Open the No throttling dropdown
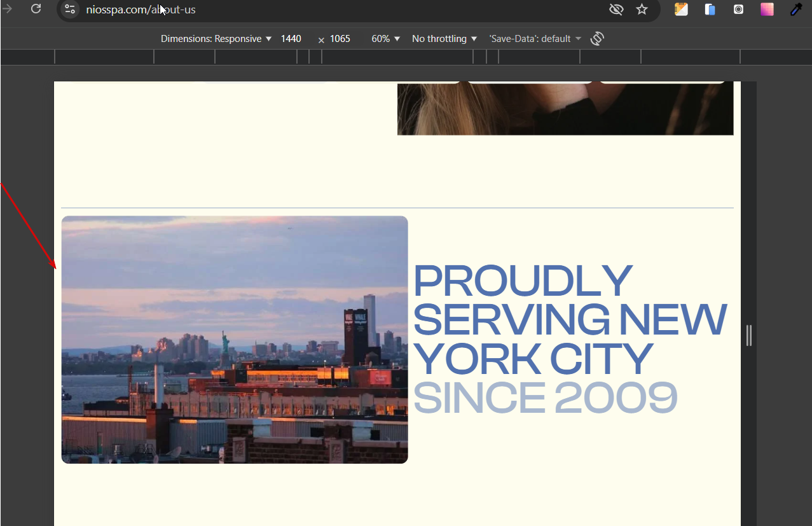This screenshot has width=812, height=526. [x=444, y=39]
